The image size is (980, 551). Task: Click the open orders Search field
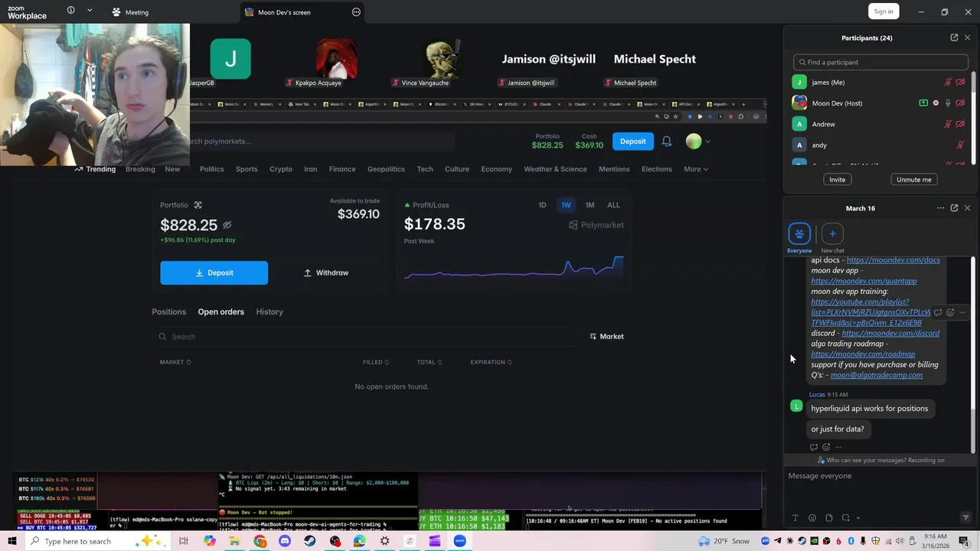point(364,337)
